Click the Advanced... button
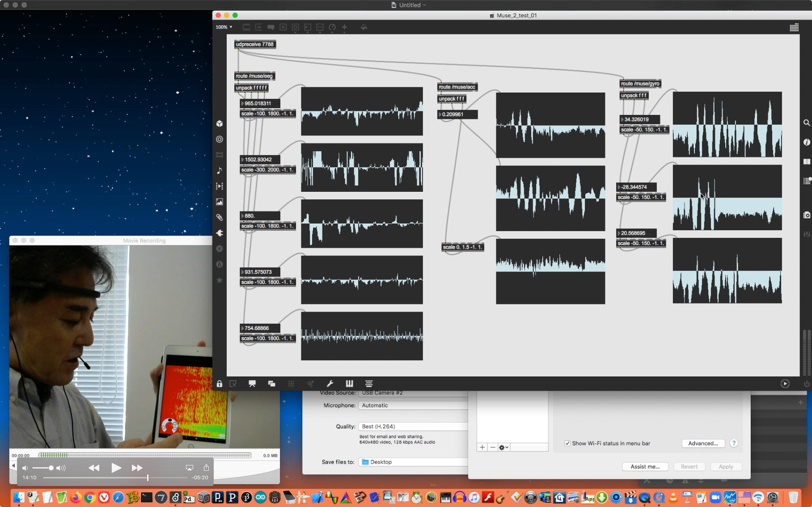 [703, 444]
